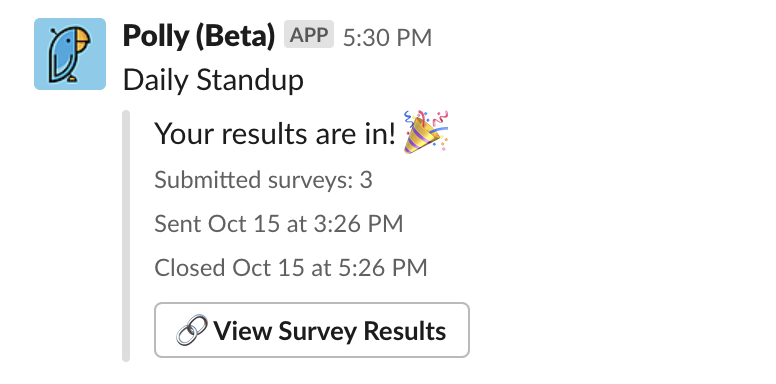Screen dimensions: 776x384
Task: Open the Polly (Beta) sender profile name
Action: (x=199, y=36)
